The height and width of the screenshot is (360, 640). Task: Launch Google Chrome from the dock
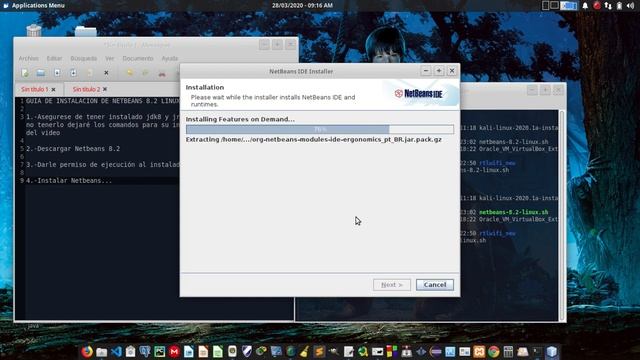(x=494, y=351)
